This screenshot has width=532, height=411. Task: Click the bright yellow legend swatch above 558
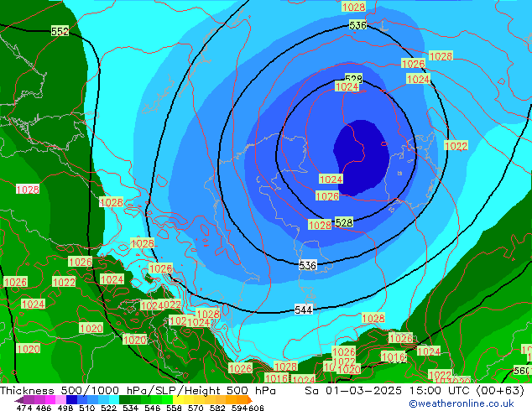click(x=178, y=400)
